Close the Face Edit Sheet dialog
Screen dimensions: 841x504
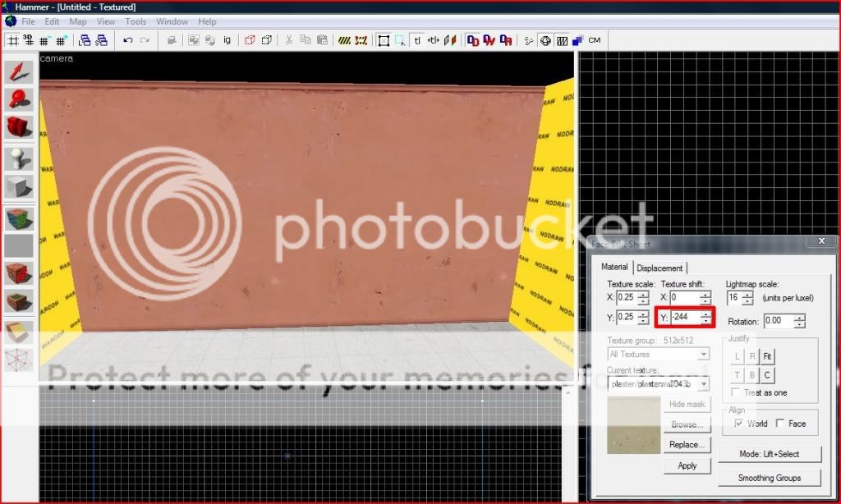click(821, 241)
